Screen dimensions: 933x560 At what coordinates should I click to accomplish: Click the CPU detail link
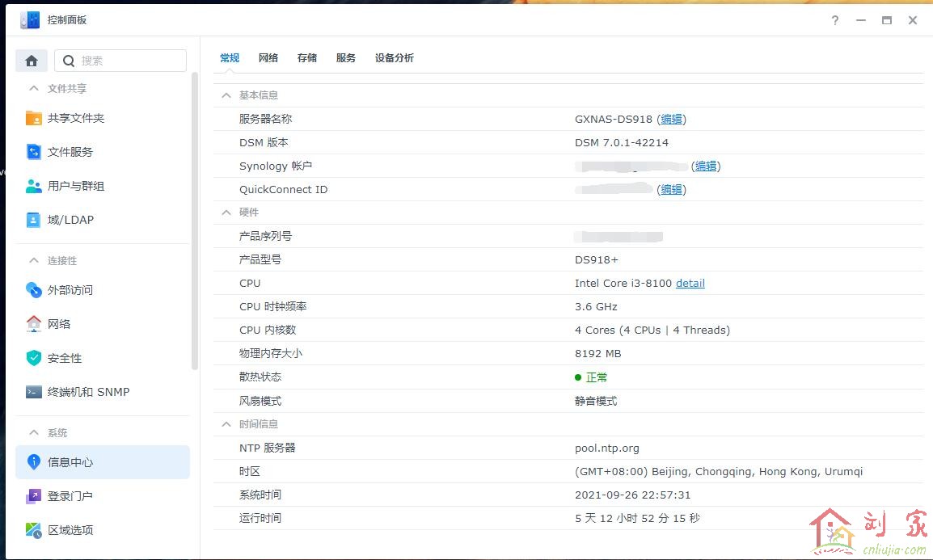[690, 284]
